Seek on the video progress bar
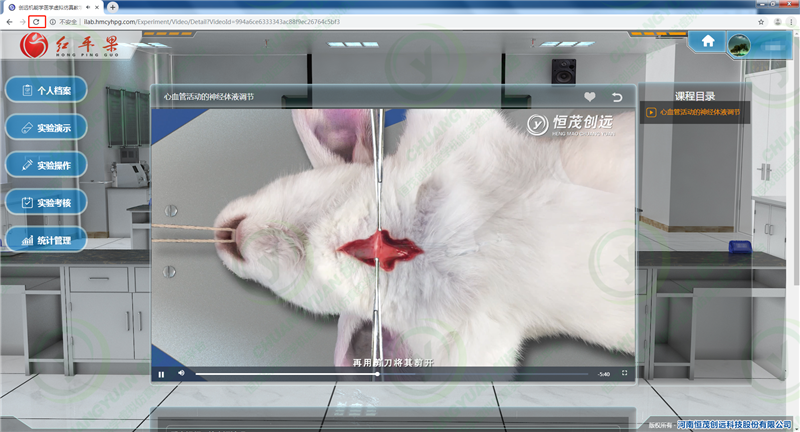The height and width of the screenshot is (432, 800). pos(392,374)
